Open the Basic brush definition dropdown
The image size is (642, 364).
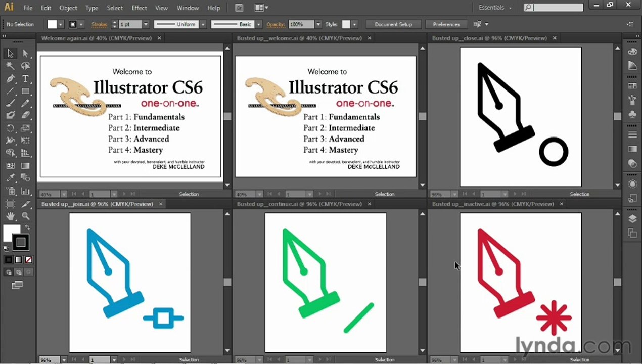(258, 24)
